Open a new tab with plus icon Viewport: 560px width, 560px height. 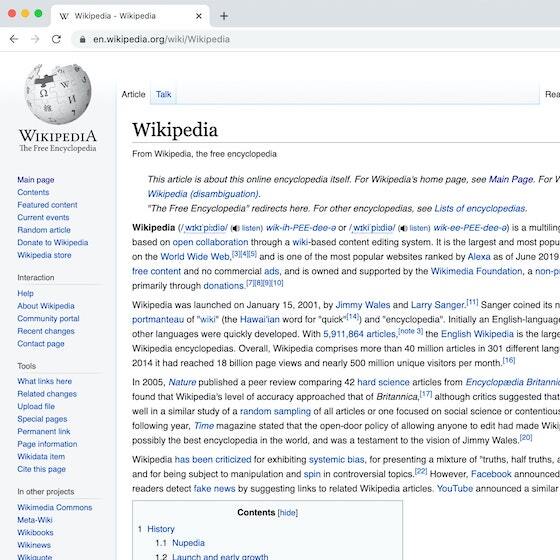click(224, 16)
